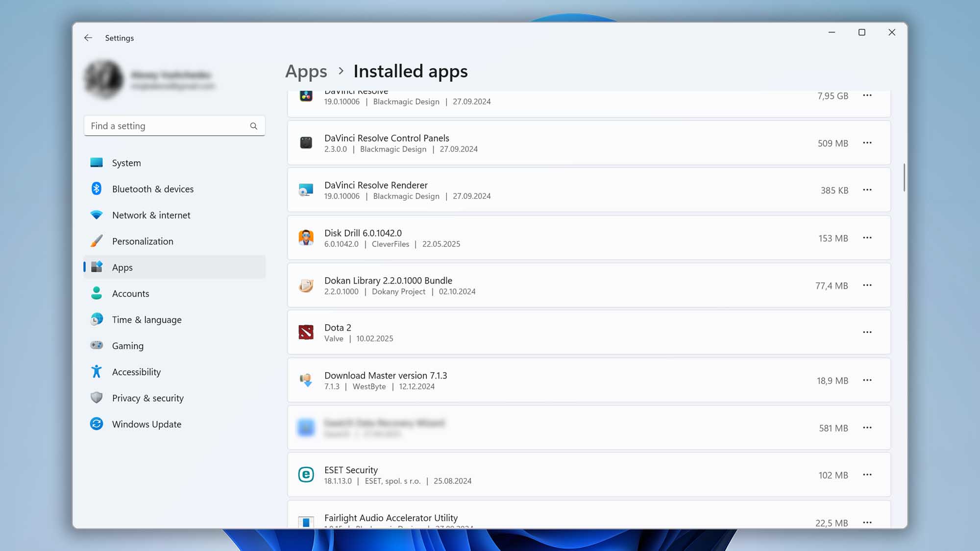The width and height of the screenshot is (980, 551).
Task: Click Dokan Library 2.2.0.1000 Bundle title
Action: 388,280
